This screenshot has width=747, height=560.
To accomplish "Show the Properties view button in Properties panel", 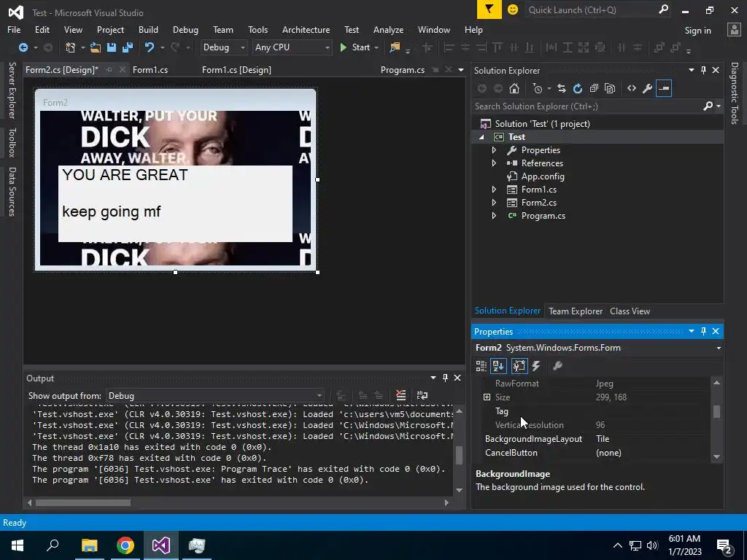I will pos(519,366).
